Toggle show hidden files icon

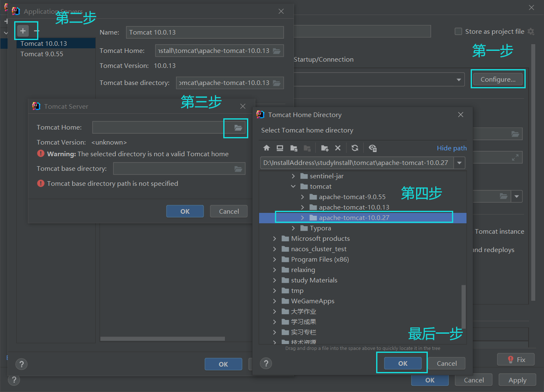pos(373,148)
